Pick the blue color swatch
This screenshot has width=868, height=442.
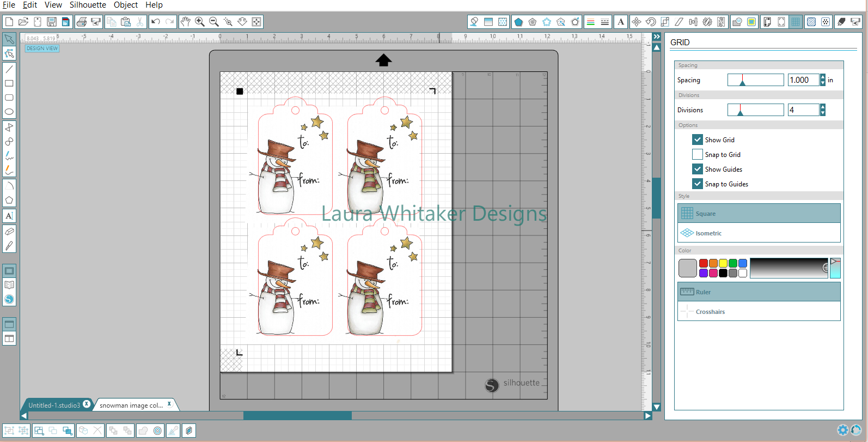(743, 263)
